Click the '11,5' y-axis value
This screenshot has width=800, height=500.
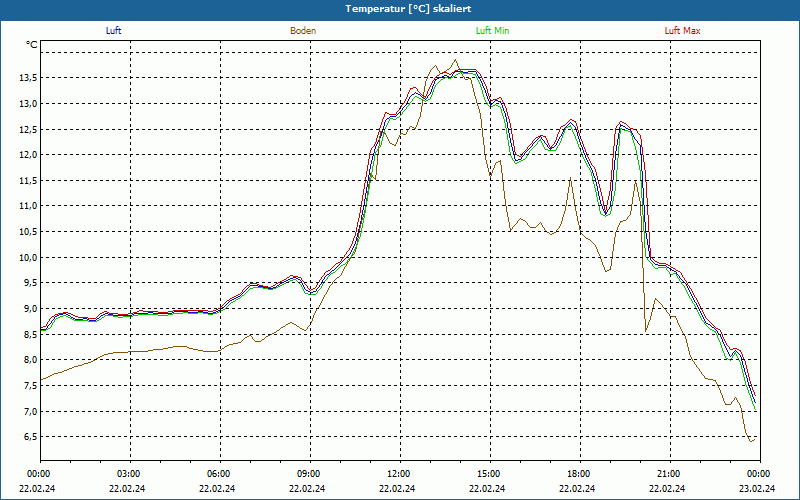pos(29,180)
